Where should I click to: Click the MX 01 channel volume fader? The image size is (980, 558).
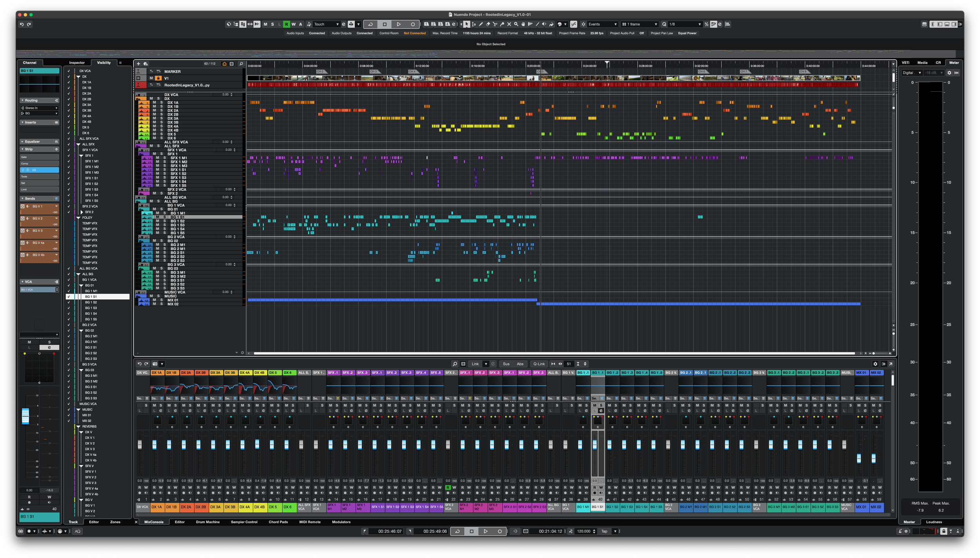tap(858, 458)
